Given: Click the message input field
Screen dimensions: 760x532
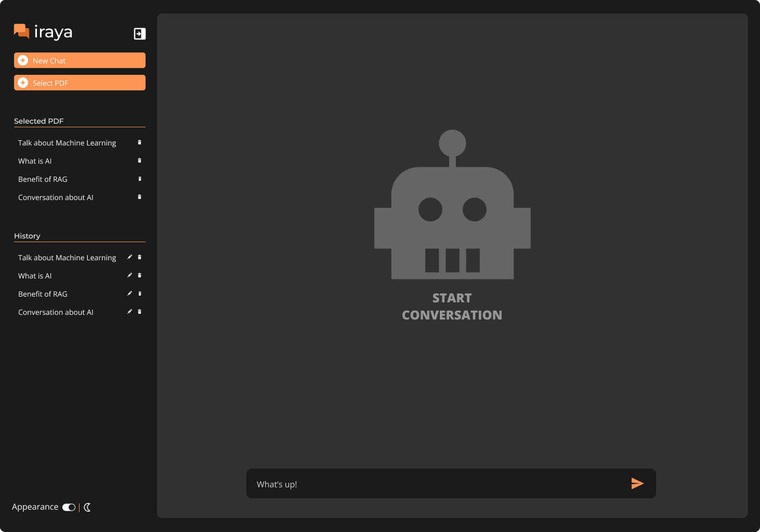Looking at the screenshot, I should pyautogui.click(x=437, y=484).
